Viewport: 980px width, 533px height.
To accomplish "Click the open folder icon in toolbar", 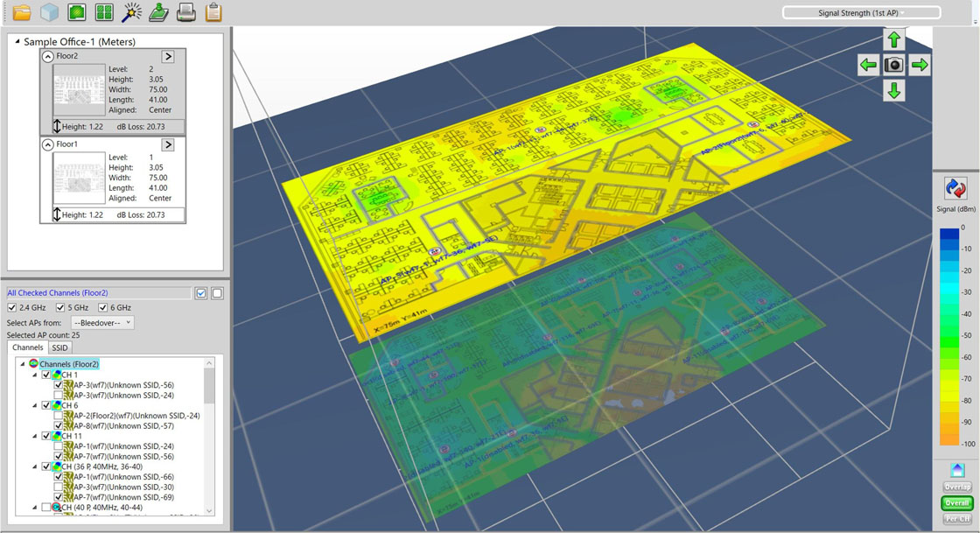I will pos(21,12).
